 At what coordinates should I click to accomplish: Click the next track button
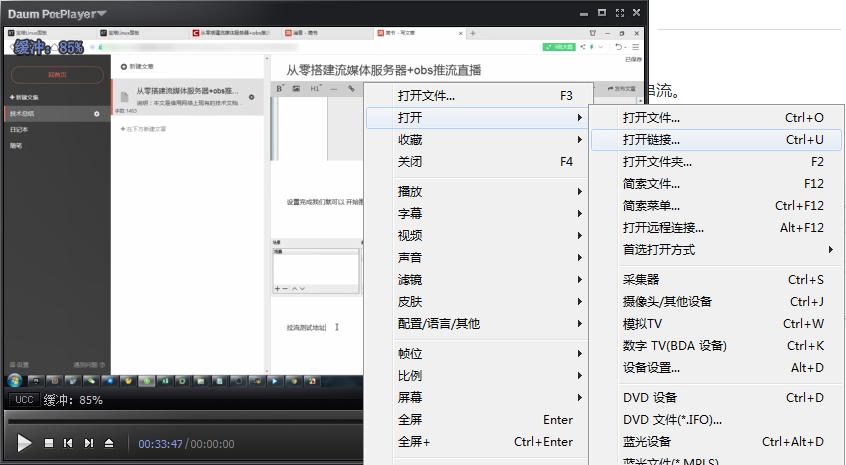pos(88,443)
